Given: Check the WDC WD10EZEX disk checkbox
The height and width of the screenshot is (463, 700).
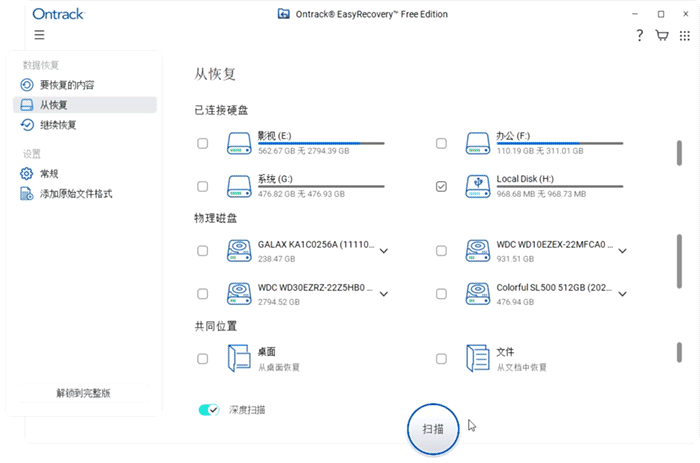Looking at the screenshot, I should pos(441,250).
